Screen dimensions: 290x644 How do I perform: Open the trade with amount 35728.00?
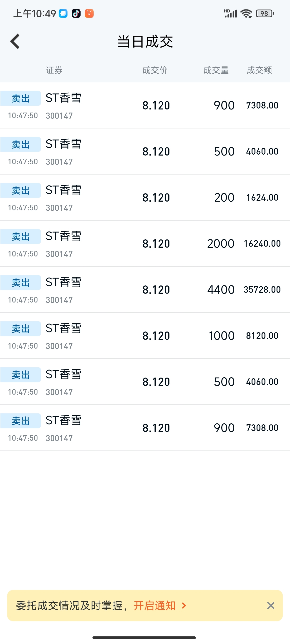(x=145, y=289)
